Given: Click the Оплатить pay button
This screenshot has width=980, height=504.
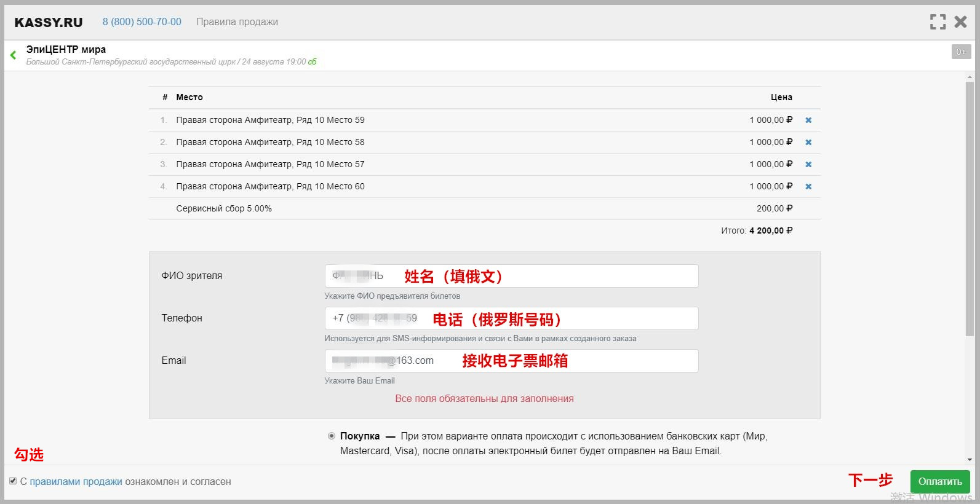Looking at the screenshot, I should coord(940,481).
